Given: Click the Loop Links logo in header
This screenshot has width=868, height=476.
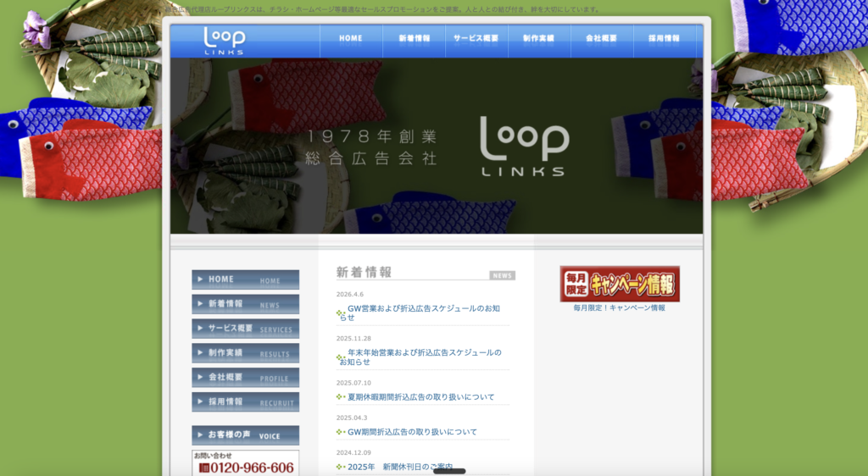Looking at the screenshot, I should click(224, 41).
